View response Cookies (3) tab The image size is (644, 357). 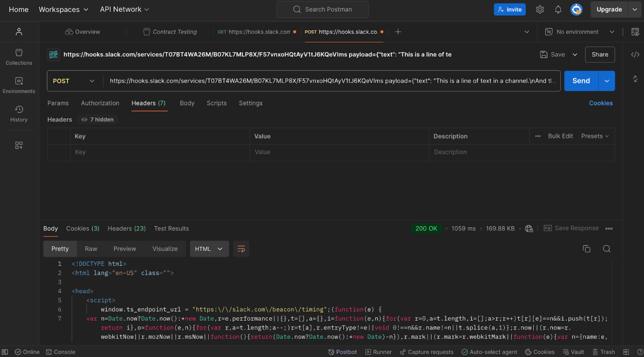click(x=83, y=229)
